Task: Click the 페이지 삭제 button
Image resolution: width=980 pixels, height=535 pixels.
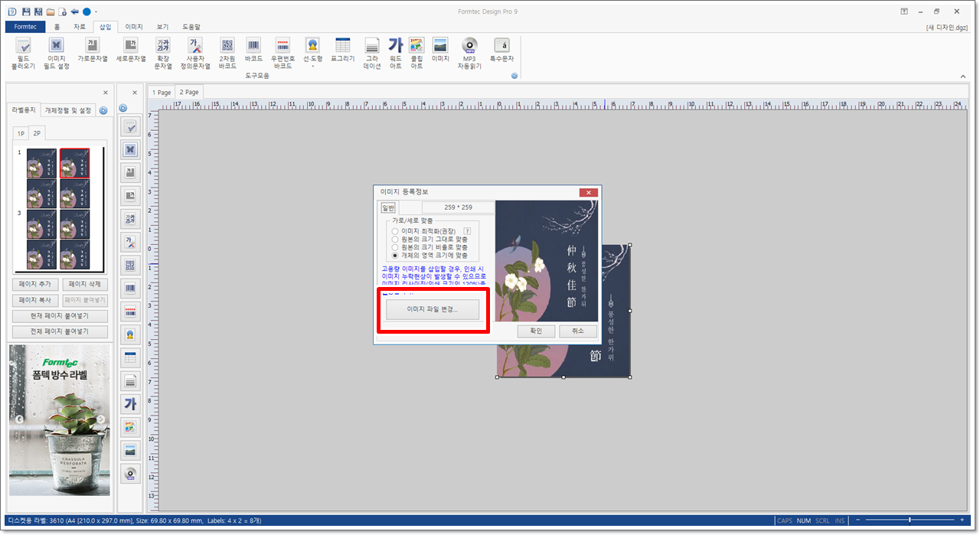Action: click(x=85, y=284)
